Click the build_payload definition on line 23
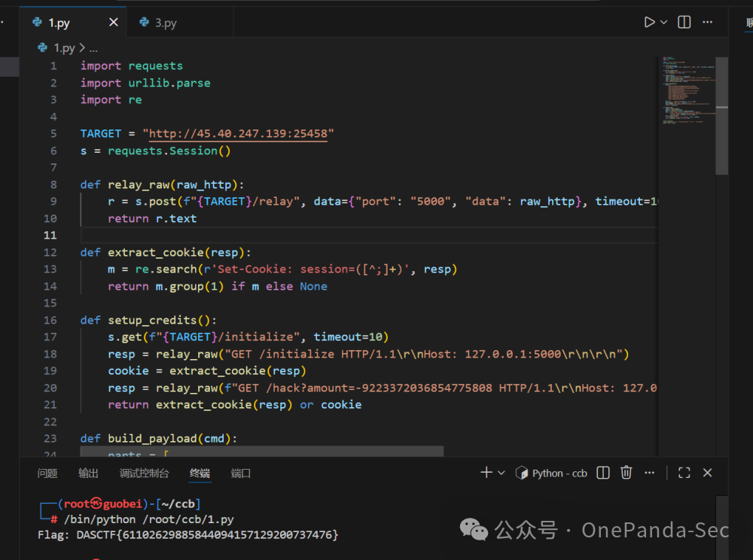 point(152,439)
